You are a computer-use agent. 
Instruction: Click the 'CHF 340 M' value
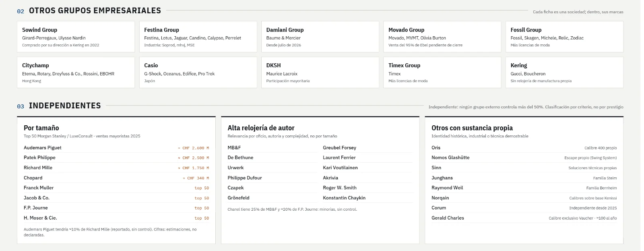tap(196, 178)
